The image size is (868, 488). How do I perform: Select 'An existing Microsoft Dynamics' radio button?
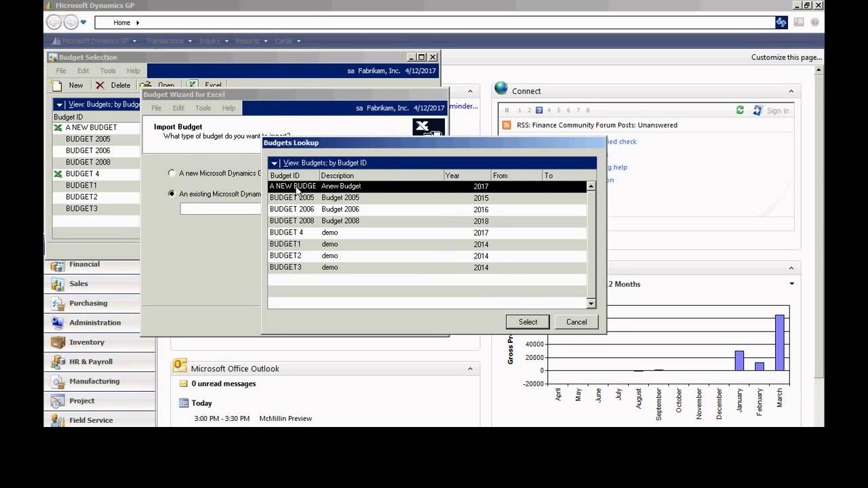(172, 193)
